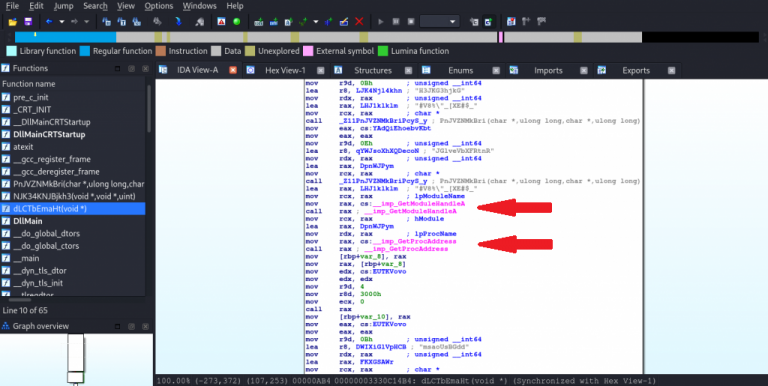Click the red triangle warning toolbar icon
The image size is (768, 386).
[221, 22]
